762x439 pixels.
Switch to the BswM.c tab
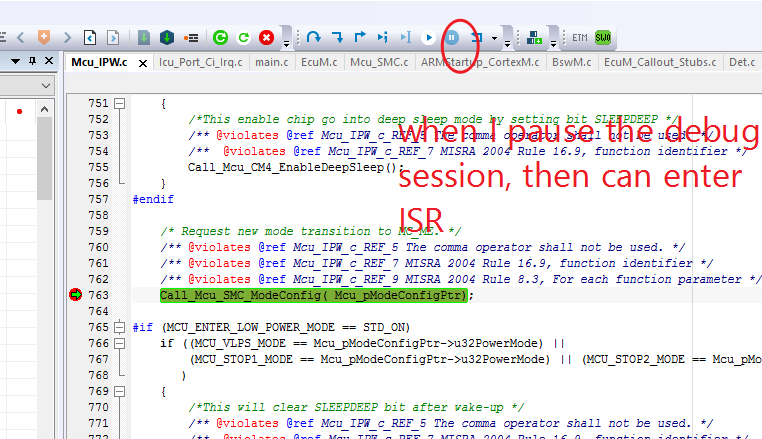pyautogui.click(x=572, y=62)
